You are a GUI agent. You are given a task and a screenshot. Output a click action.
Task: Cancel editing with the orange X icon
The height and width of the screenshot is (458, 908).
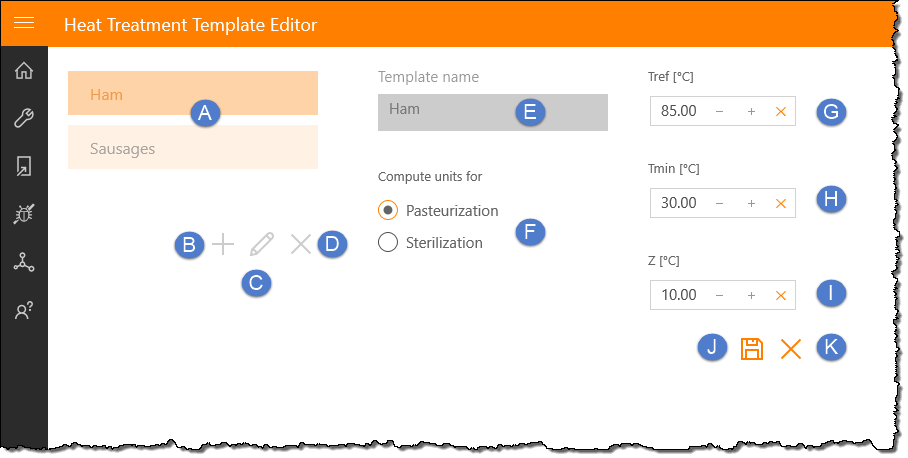click(791, 348)
